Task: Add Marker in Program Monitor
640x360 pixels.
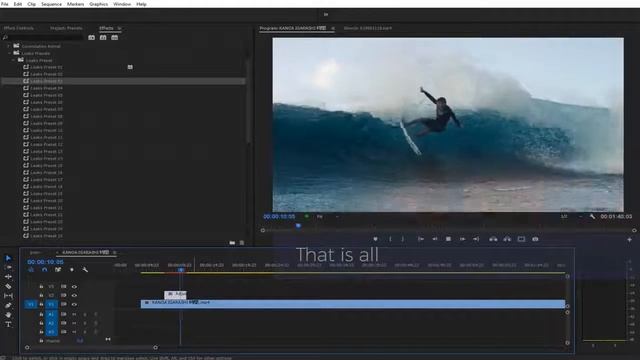Action: point(376,239)
